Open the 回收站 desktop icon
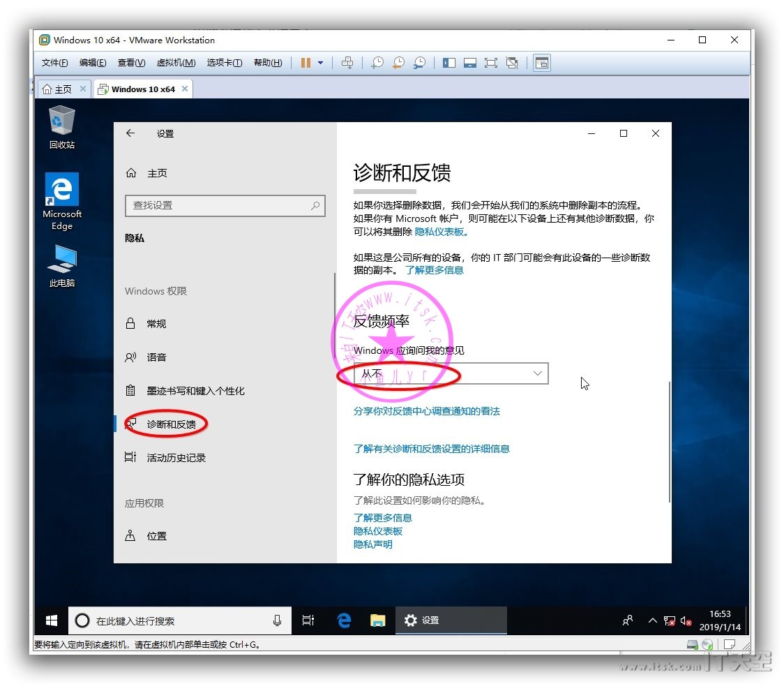The image size is (784, 684). point(62,127)
